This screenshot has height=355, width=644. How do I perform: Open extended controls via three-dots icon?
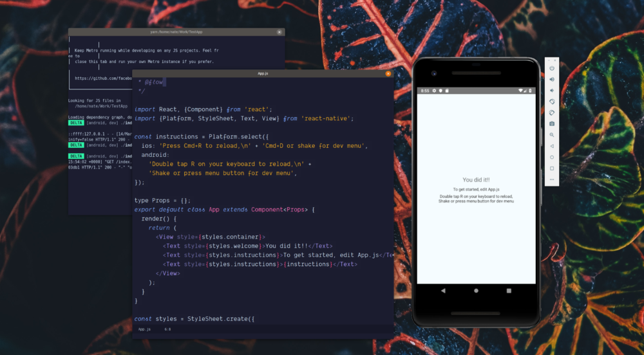click(552, 179)
